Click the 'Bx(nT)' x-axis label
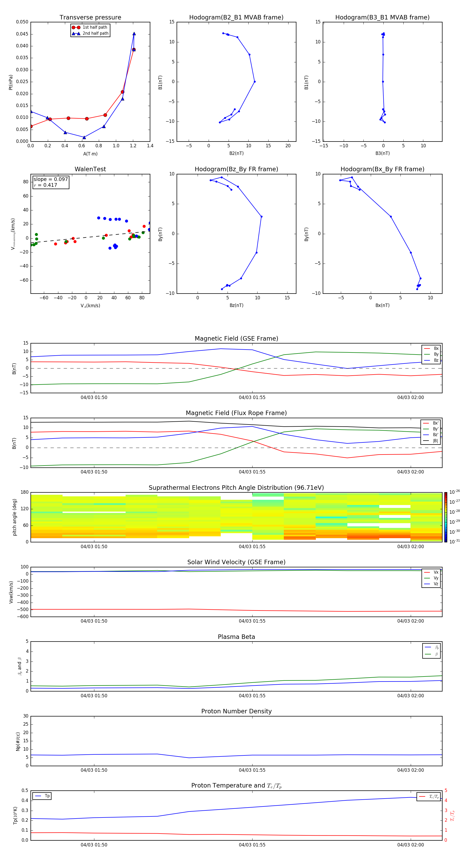The height and width of the screenshot is (868, 473). [382, 305]
